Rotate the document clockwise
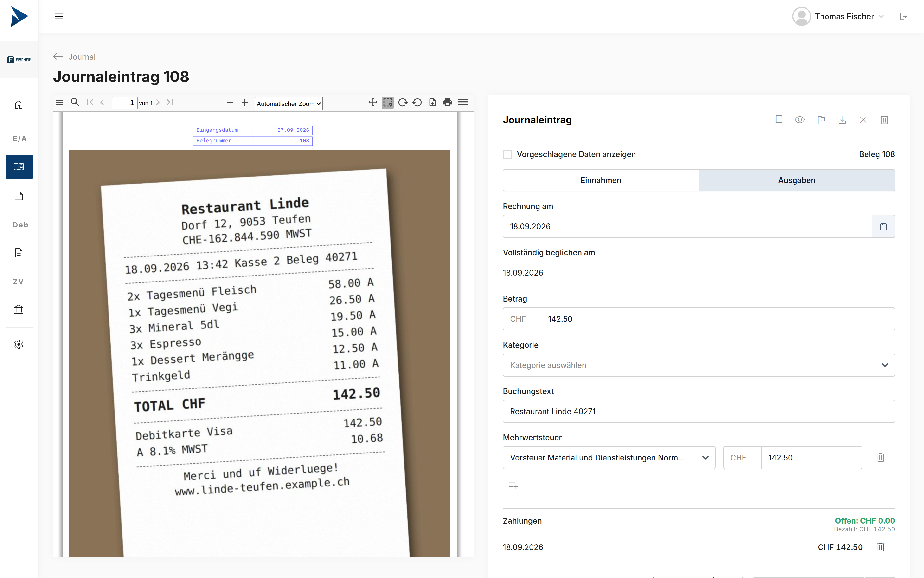Image resolution: width=924 pixels, height=578 pixels. (403, 102)
